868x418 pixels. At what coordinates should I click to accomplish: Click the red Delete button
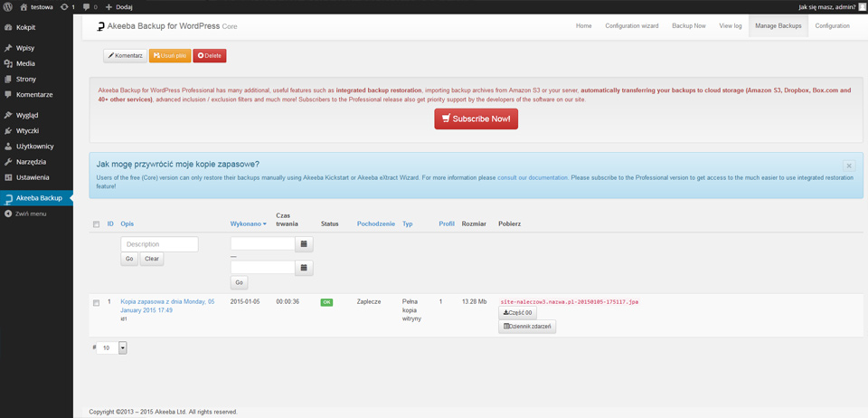click(x=209, y=56)
